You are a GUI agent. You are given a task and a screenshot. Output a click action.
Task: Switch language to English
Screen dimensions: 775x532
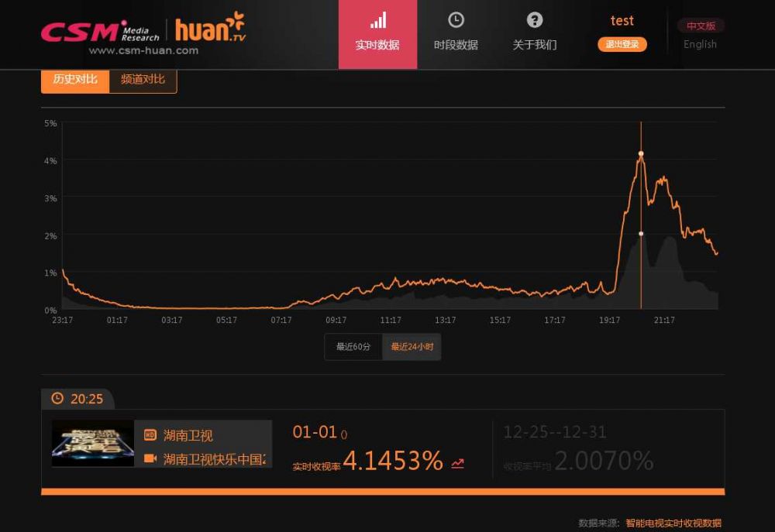[700, 44]
